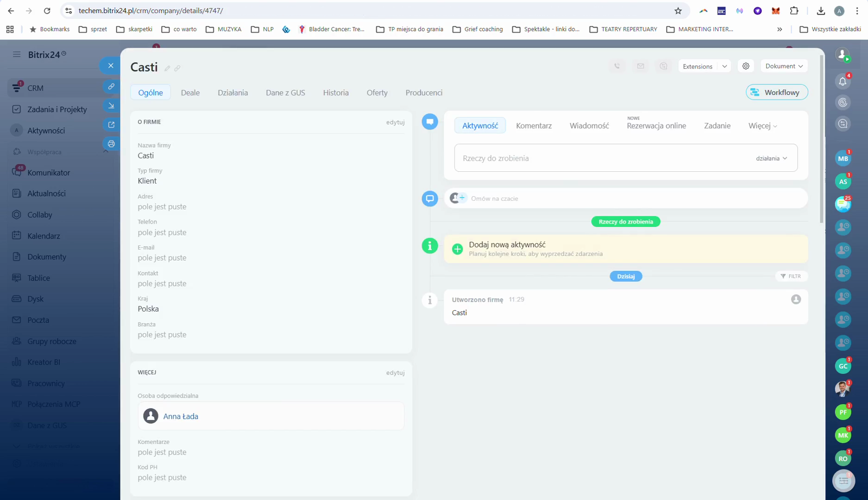This screenshot has height=500, width=868.
Task: Open the RO contact avatar in right bar
Action: point(843,458)
